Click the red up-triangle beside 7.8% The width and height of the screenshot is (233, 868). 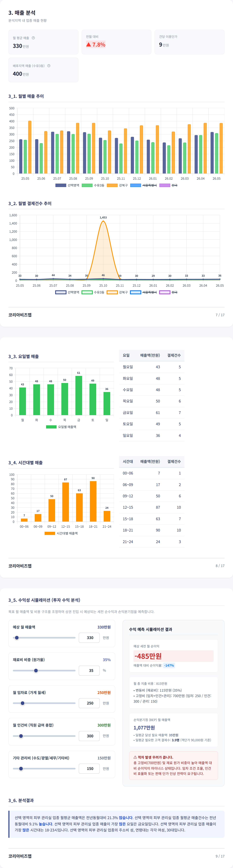pyautogui.click(x=88, y=44)
